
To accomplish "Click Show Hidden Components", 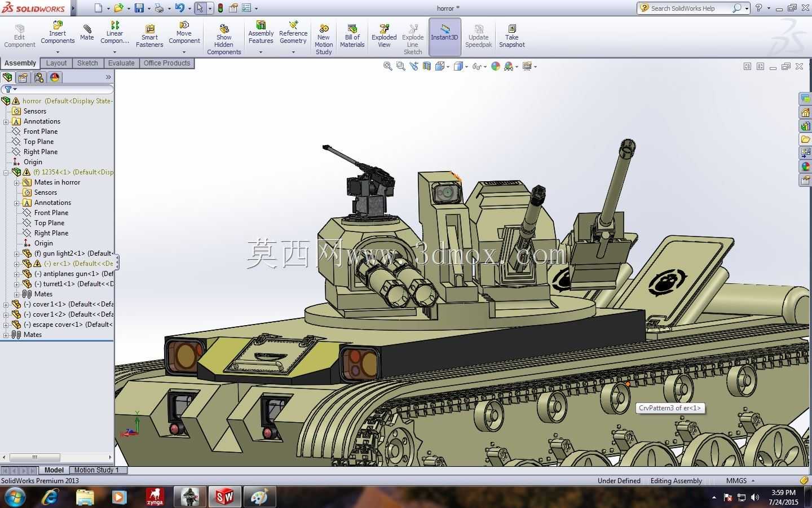I will click(224, 40).
